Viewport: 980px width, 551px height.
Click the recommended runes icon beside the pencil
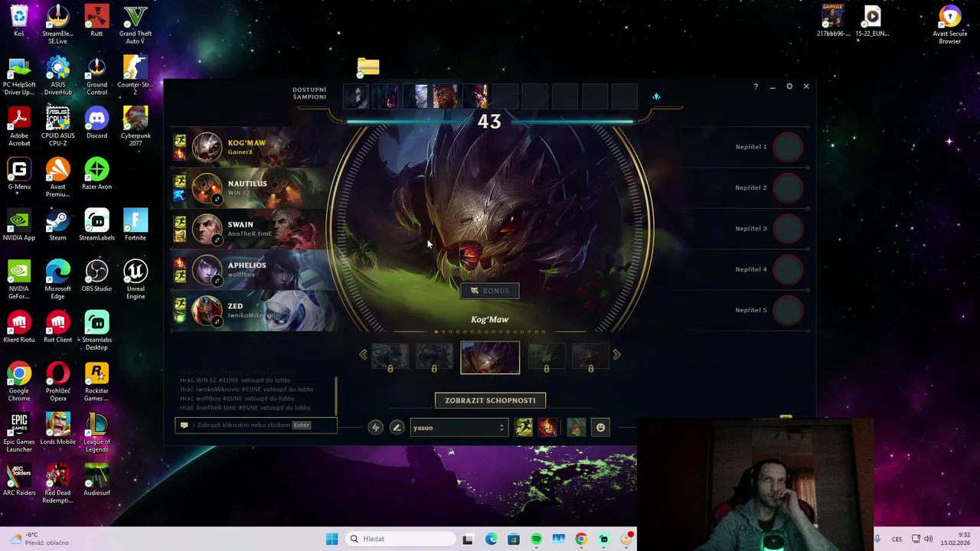point(375,428)
